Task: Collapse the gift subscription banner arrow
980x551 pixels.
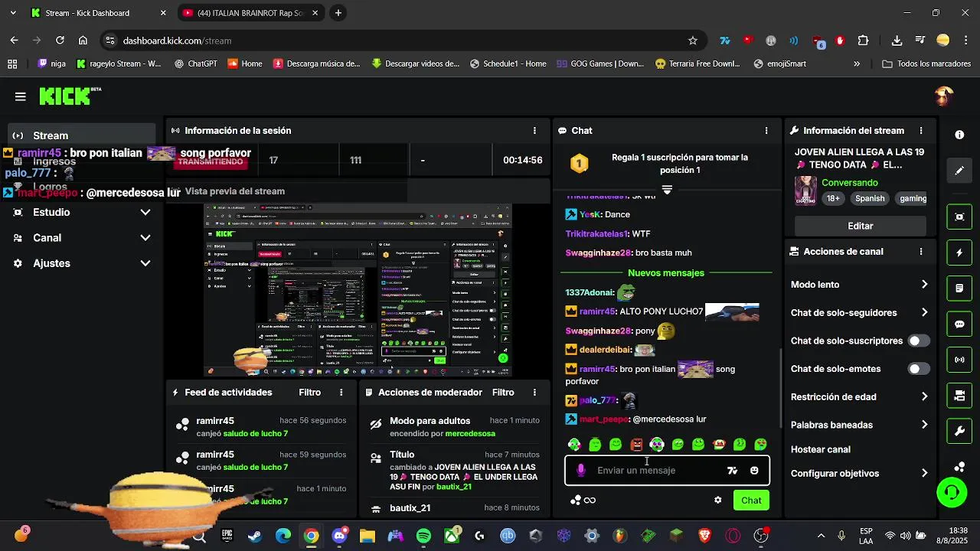Action: click(667, 190)
